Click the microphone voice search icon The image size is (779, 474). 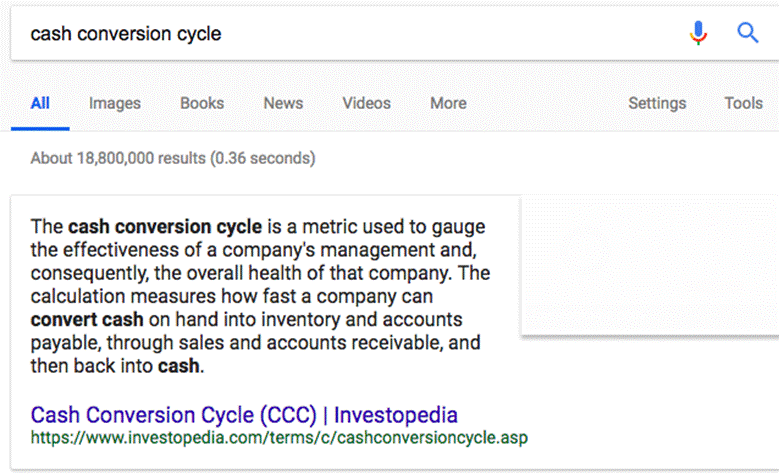tap(698, 33)
